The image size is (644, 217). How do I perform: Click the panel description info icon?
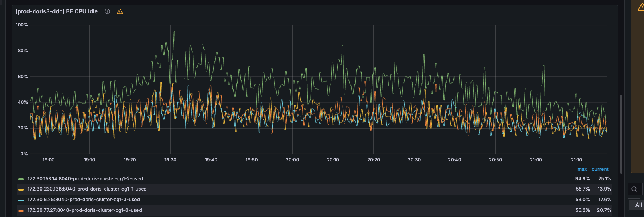coord(107,11)
